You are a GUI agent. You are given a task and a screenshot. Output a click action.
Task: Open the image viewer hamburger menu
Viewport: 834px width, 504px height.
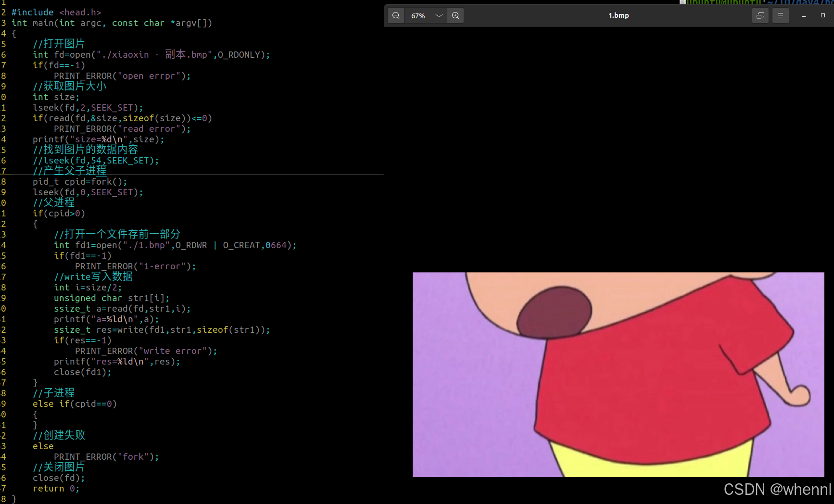pyautogui.click(x=781, y=15)
